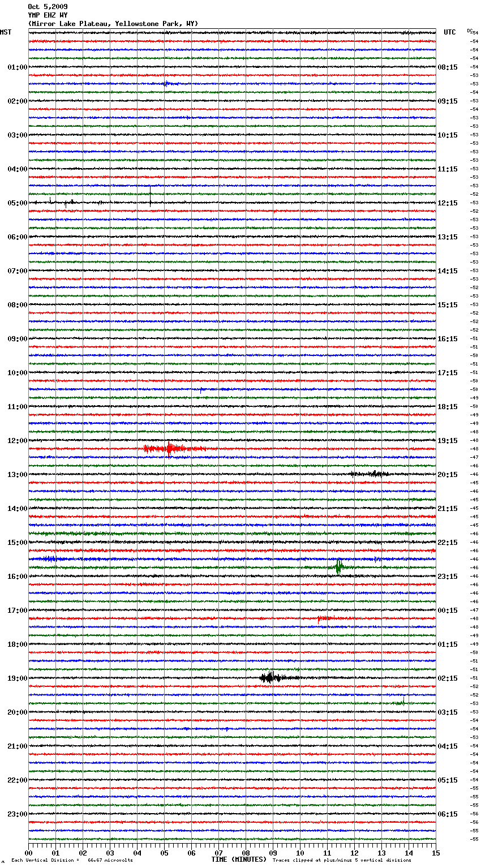Click the '00' tick on the minutes axis
This screenshot has width=481, height=868.
click(x=29, y=853)
